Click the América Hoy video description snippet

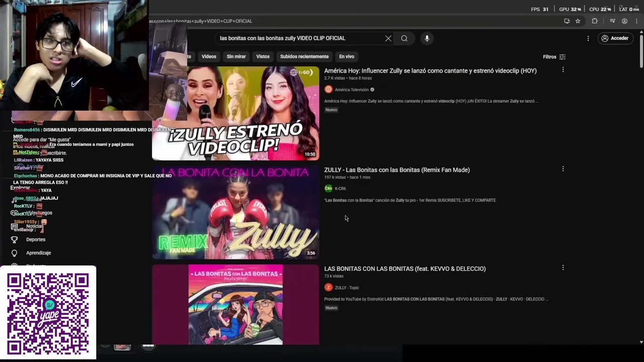[431, 101]
